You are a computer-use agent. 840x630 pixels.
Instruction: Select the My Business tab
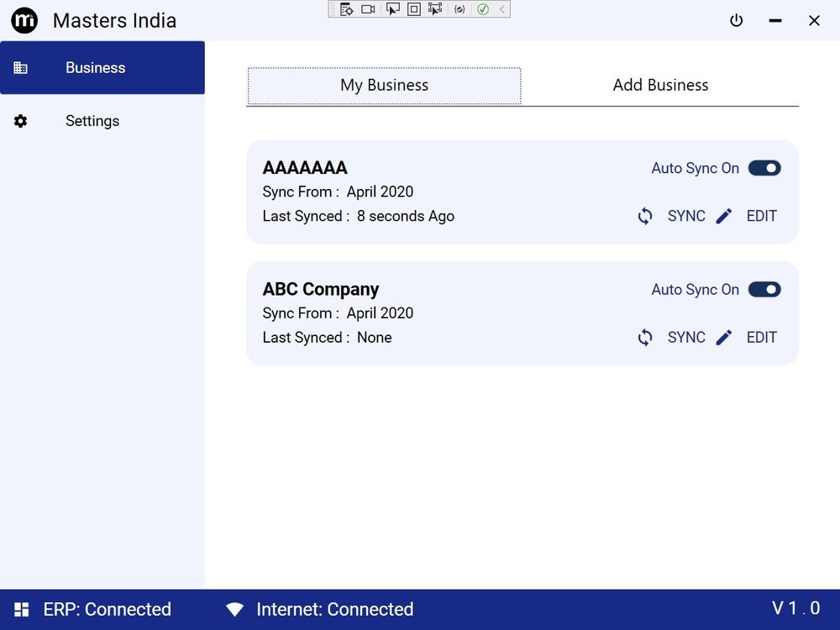click(384, 85)
